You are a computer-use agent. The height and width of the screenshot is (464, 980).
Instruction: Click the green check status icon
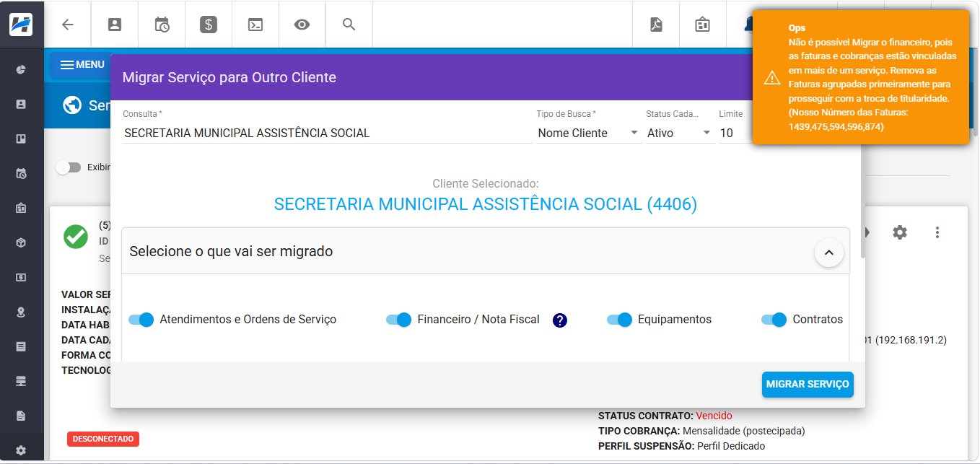coord(76,237)
